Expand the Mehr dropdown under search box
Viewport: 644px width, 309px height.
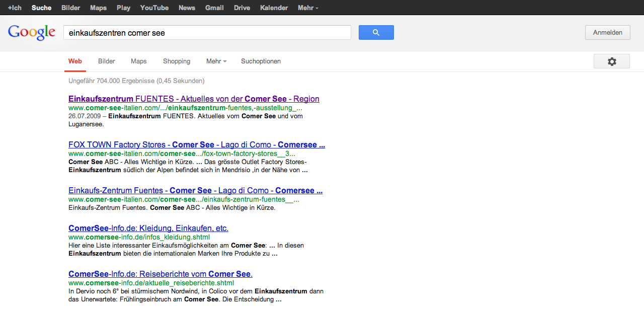click(216, 61)
